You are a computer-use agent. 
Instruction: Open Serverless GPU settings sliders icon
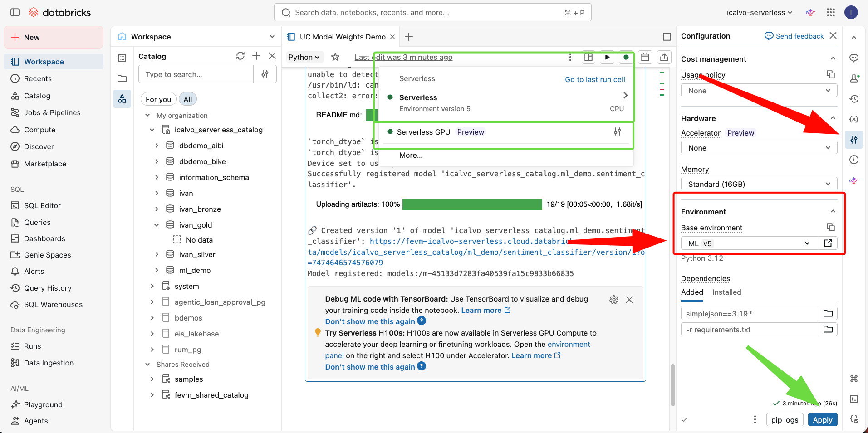click(x=618, y=131)
